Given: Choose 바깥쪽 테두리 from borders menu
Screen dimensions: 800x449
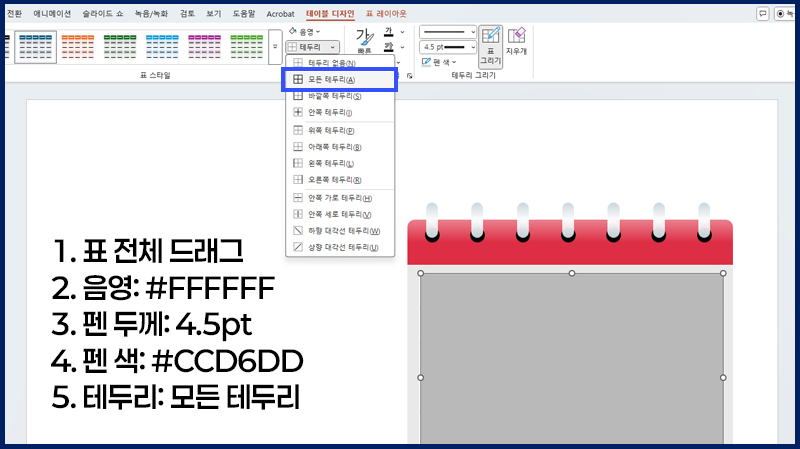Looking at the screenshot, I should point(340,96).
